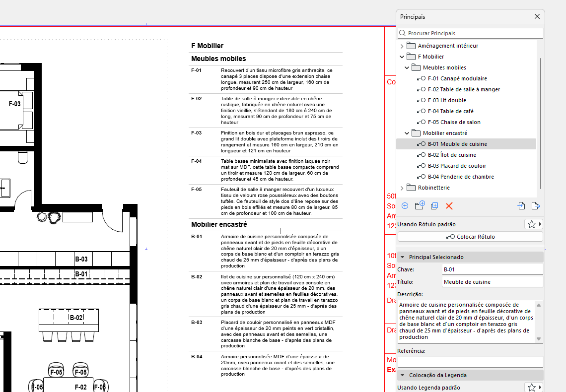Click the new folder icon
The height and width of the screenshot is (392, 566).
420,205
